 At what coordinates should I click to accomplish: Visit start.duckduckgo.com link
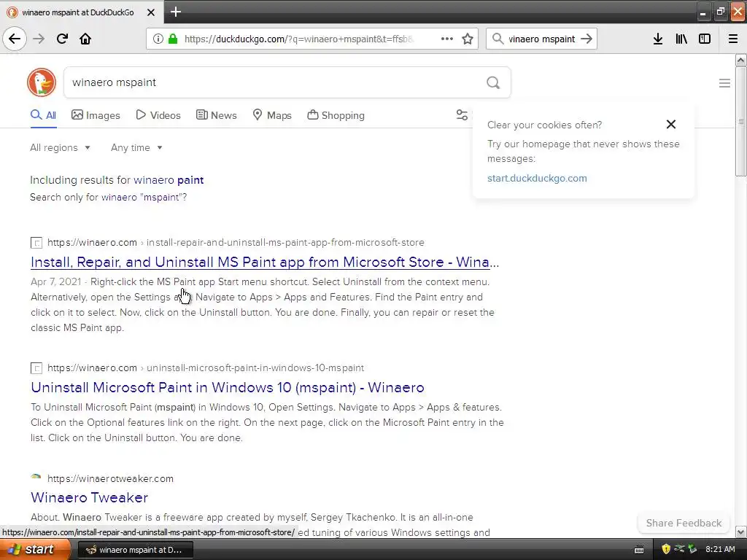click(537, 178)
